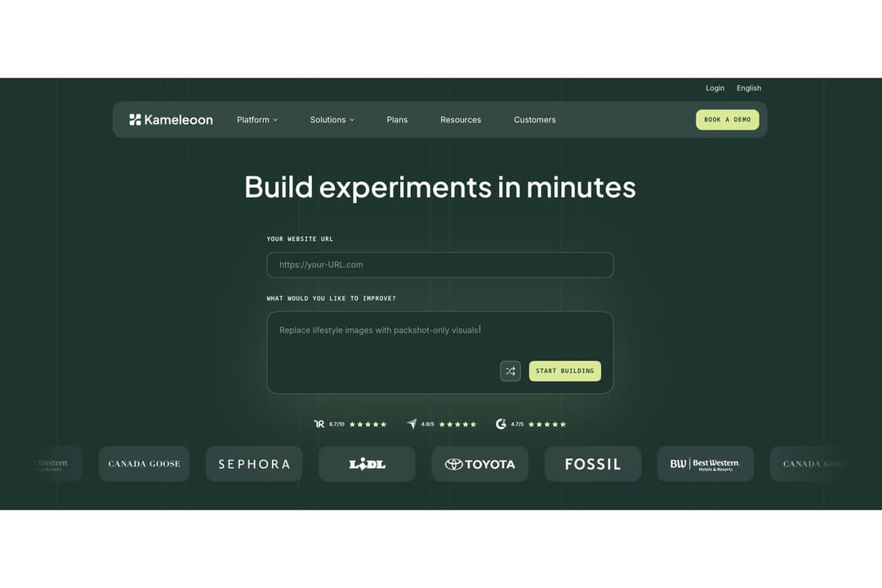This screenshot has height=588, width=882.
Task: Select the Toyota logo card
Action: [x=480, y=464]
